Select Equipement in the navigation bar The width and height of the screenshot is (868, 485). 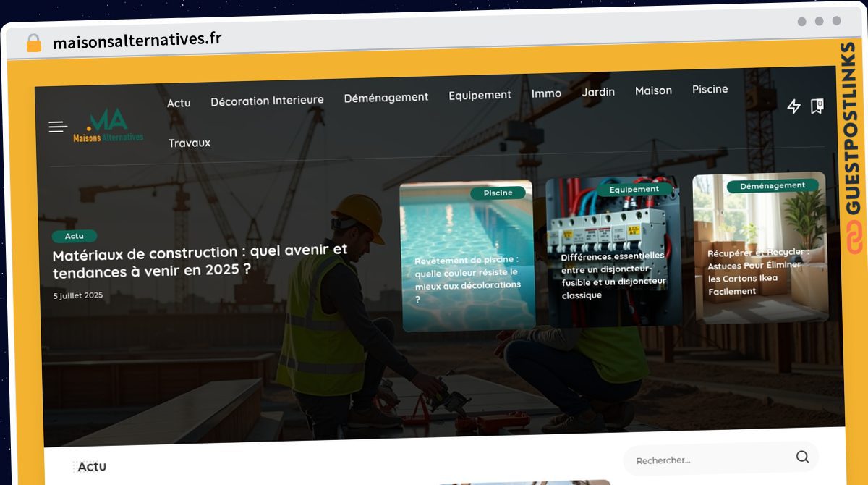tap(480, 95)
